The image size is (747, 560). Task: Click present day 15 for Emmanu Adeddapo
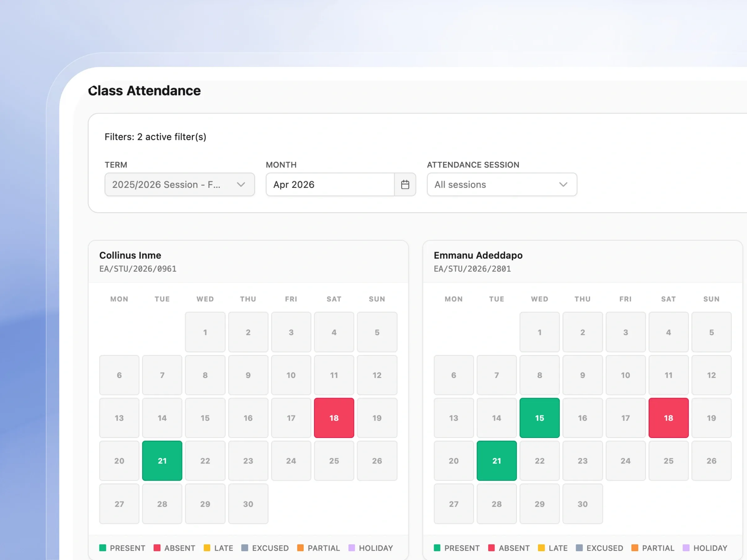click(x=539, y=418)
